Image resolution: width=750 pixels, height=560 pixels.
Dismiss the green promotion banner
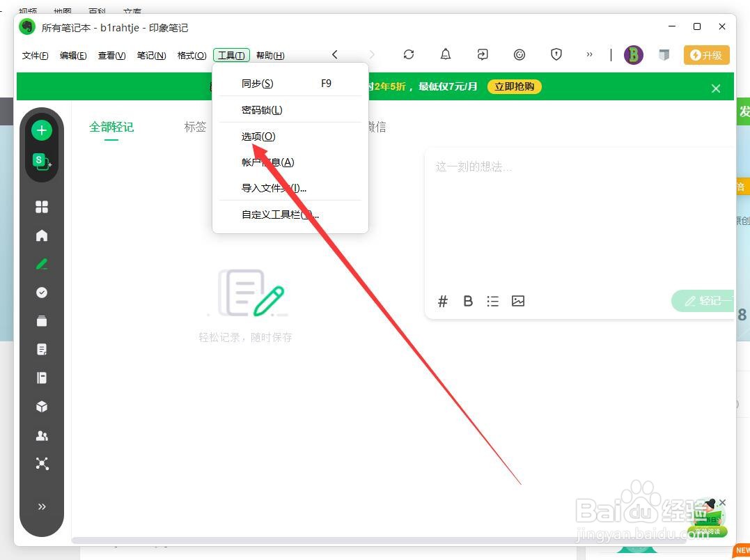716,88
